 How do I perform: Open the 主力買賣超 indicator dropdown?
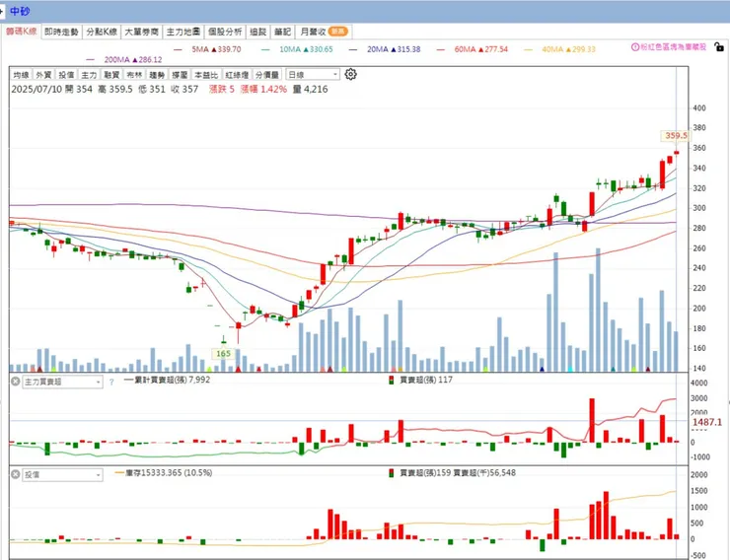click(62, 382)
